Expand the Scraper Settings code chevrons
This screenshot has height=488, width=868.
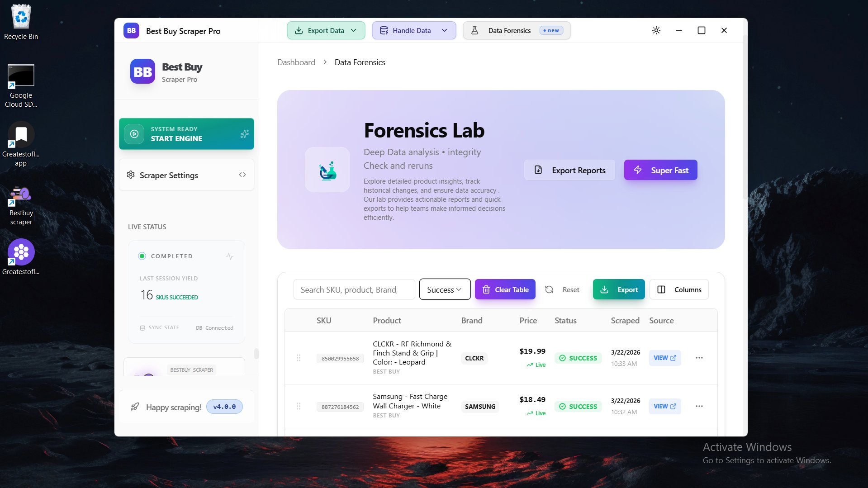point(242,175)
